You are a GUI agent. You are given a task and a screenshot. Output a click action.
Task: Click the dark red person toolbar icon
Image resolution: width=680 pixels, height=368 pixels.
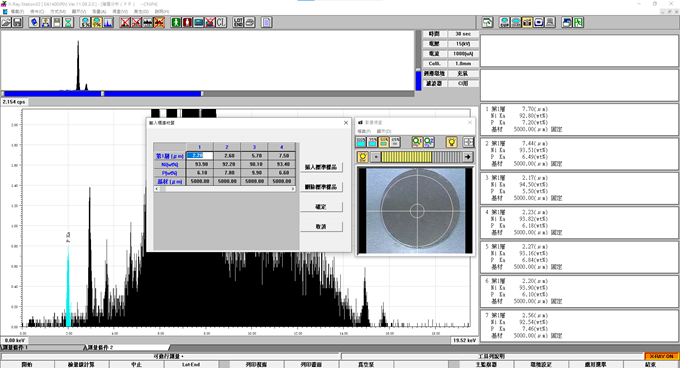click(187, 22)
